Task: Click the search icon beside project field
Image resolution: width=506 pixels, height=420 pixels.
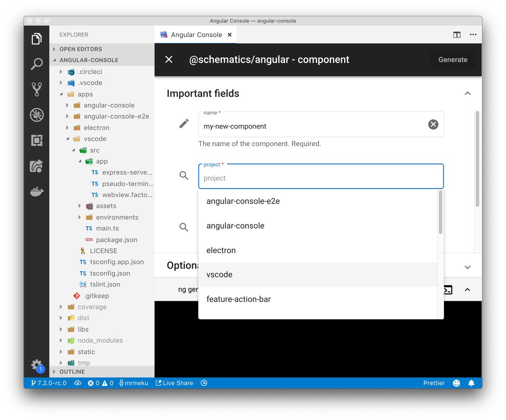Action: point(184,175)
